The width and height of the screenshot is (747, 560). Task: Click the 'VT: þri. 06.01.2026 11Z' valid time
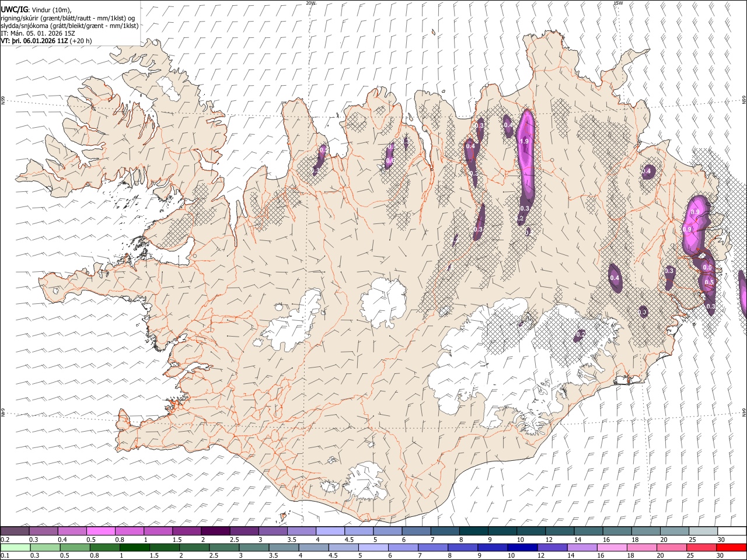[35, 41]
